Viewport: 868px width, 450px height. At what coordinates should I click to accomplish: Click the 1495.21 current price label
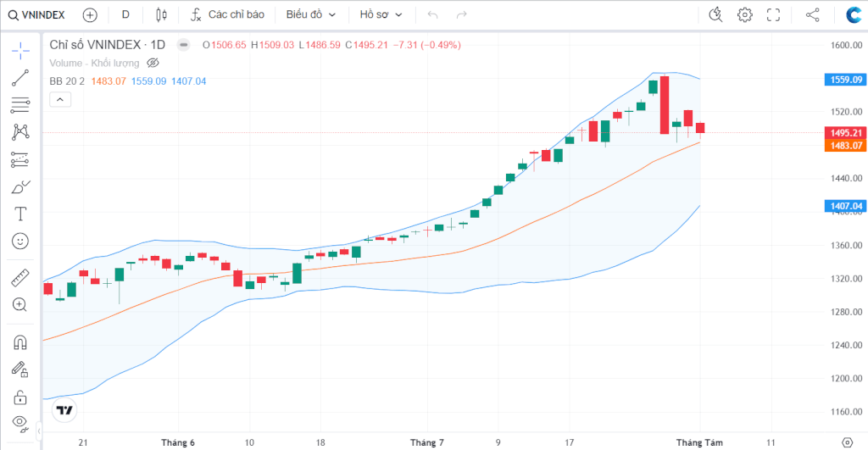[x=846, y=133]
